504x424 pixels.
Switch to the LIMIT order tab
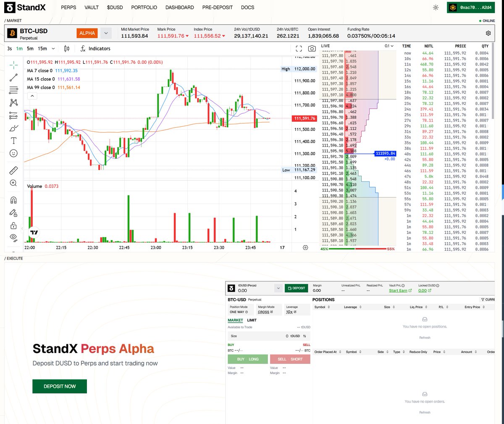tap(252, 320)
